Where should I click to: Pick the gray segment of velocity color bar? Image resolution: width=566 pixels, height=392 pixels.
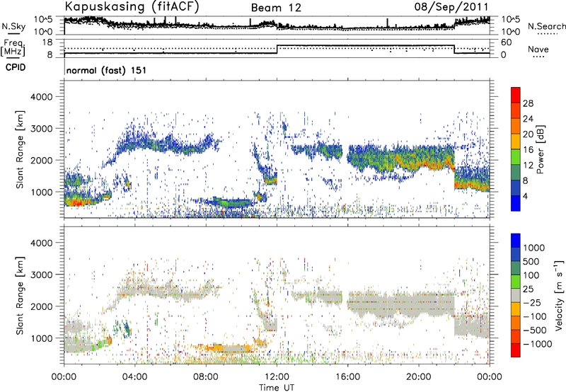click(516, 295)
